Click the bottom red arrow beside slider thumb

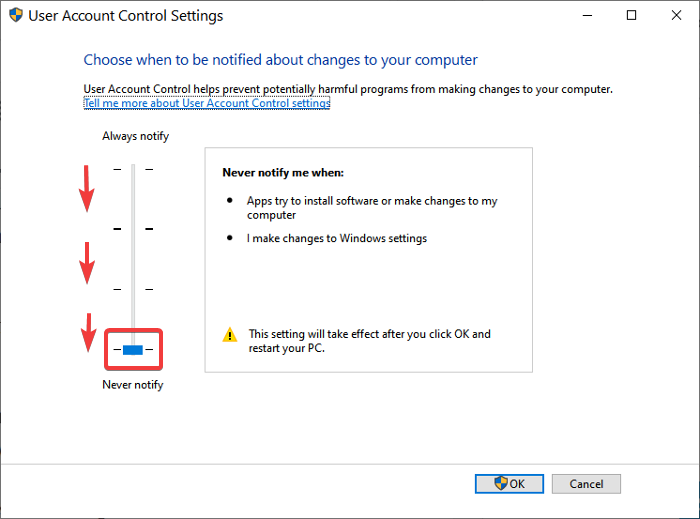click(87, 333)
